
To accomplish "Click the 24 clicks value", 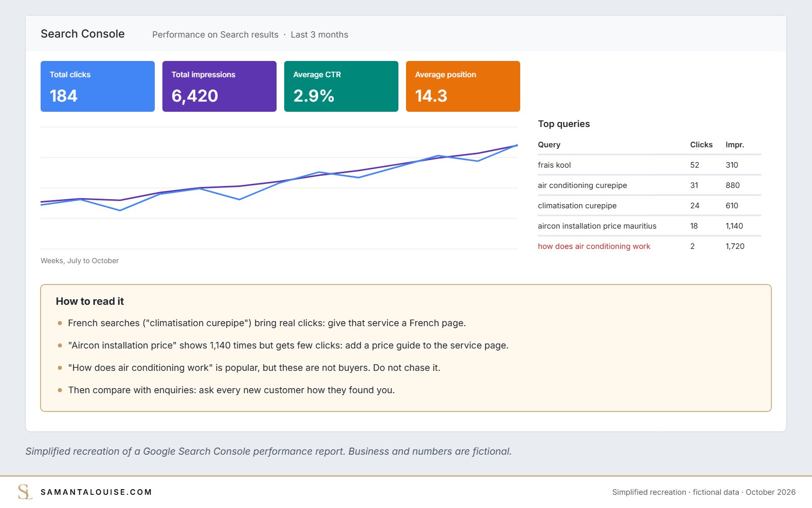I will pyautogui.click(x=695, y=206).
